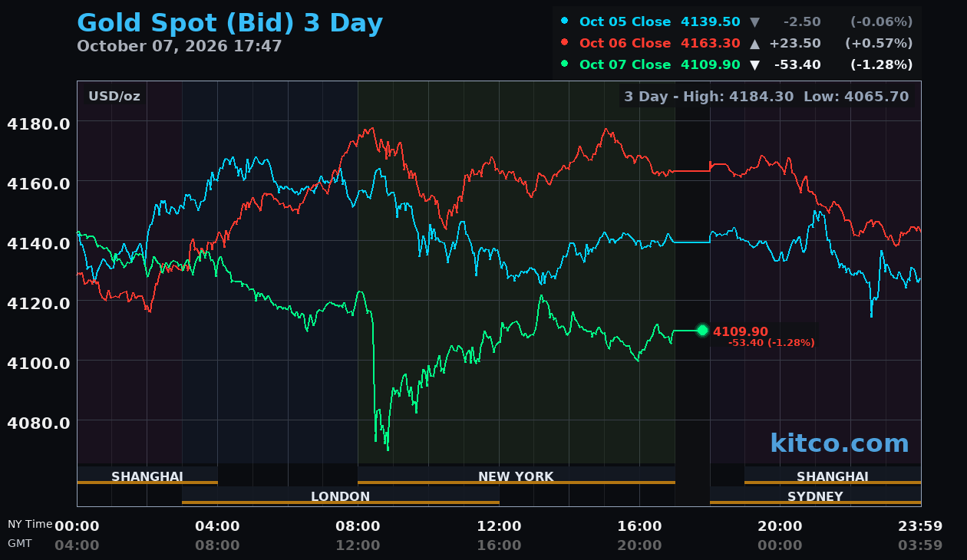Click the red Oct 06 legend dot
Screen dimensions: 967x560
click(565, 42)
